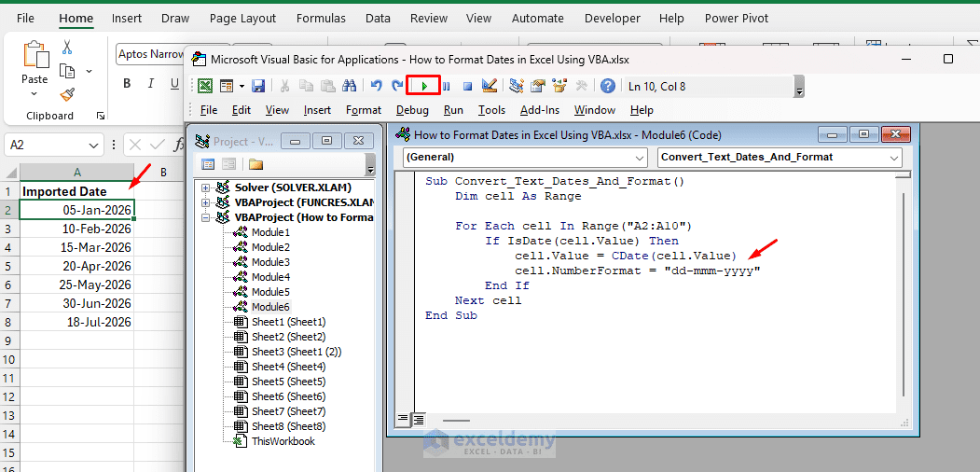The width and height of the screenshot is (980, 472).
Task: Click the Reset stop square icon
Action: (467, 86)
